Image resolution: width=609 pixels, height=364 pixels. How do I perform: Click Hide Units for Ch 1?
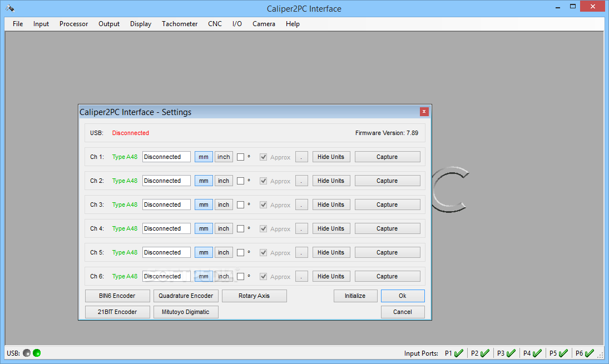click(331, 157)
